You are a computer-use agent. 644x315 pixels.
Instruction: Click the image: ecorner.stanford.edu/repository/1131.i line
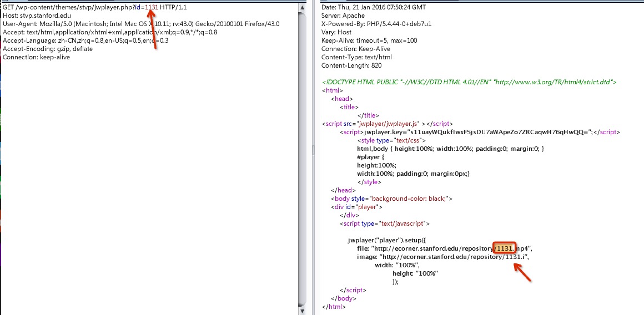tap(443, 257)
